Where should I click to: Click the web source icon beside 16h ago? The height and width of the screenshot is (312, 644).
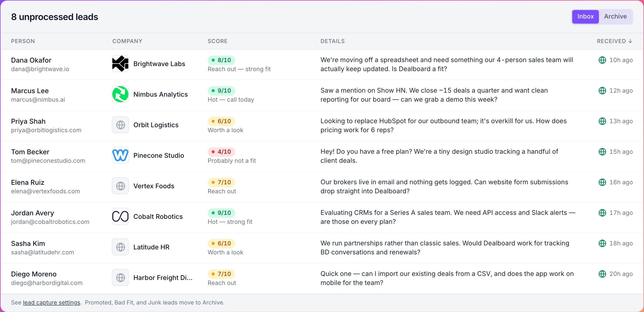tap(602, 182)
